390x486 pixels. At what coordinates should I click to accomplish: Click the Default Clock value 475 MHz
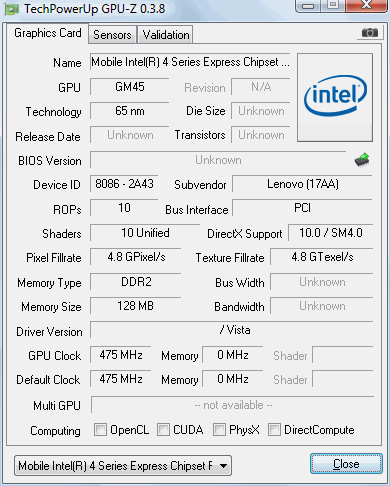(x=121, y=379)
